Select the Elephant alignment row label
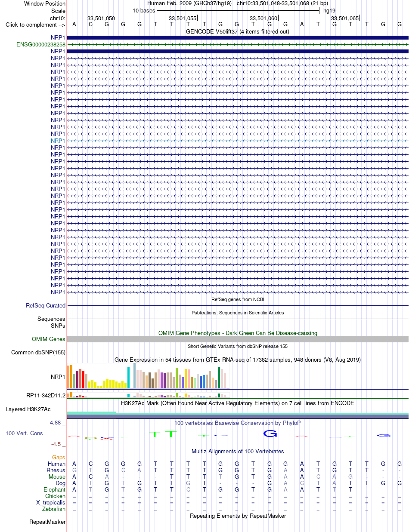The height and width of the screenshot is (532, 409). click(x=55, y=489)
